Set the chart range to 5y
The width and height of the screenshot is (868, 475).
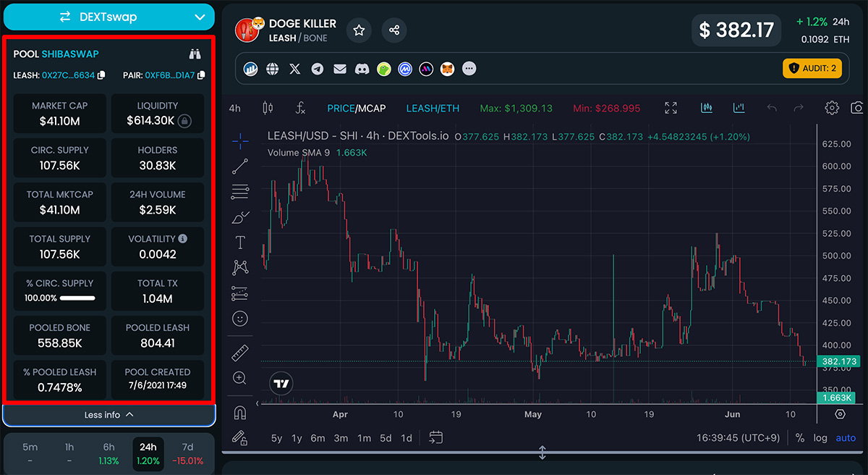[x=277, y=438]
